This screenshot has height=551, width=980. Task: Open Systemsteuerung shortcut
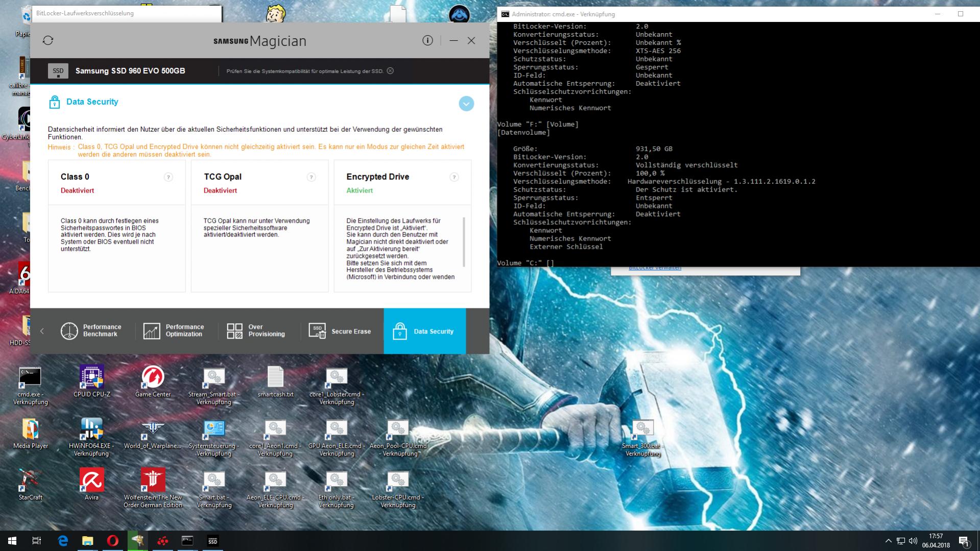[214, 438]
